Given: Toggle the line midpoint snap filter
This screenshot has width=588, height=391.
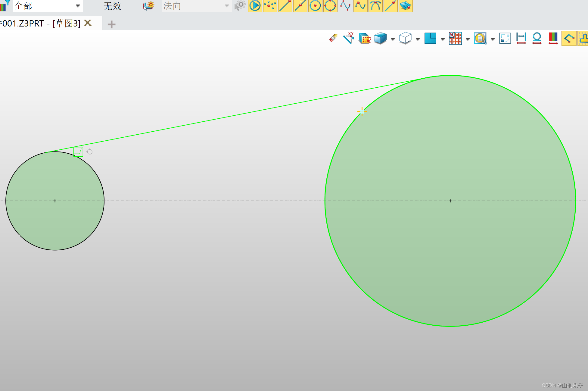Looking at the screenshot, I should tap(300, 6).
